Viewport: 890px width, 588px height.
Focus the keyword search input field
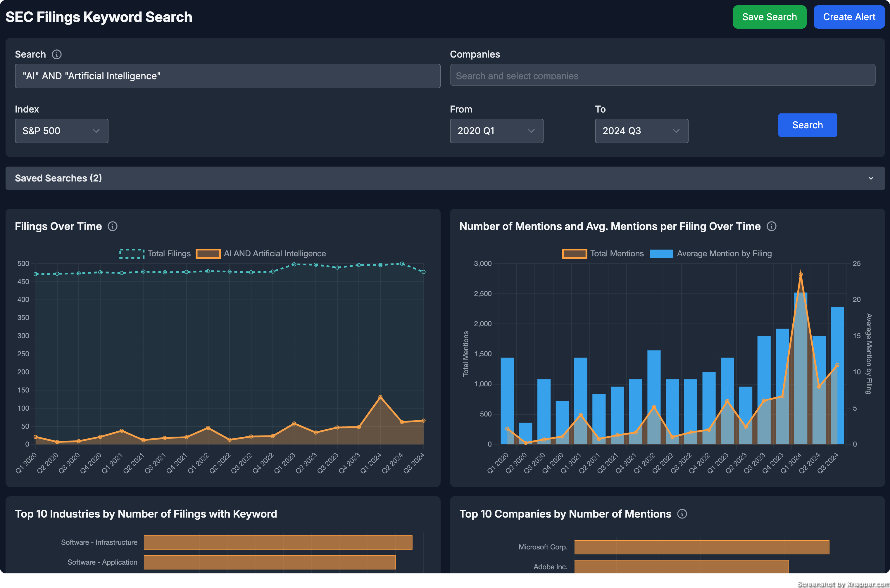[x=228, y=76]
